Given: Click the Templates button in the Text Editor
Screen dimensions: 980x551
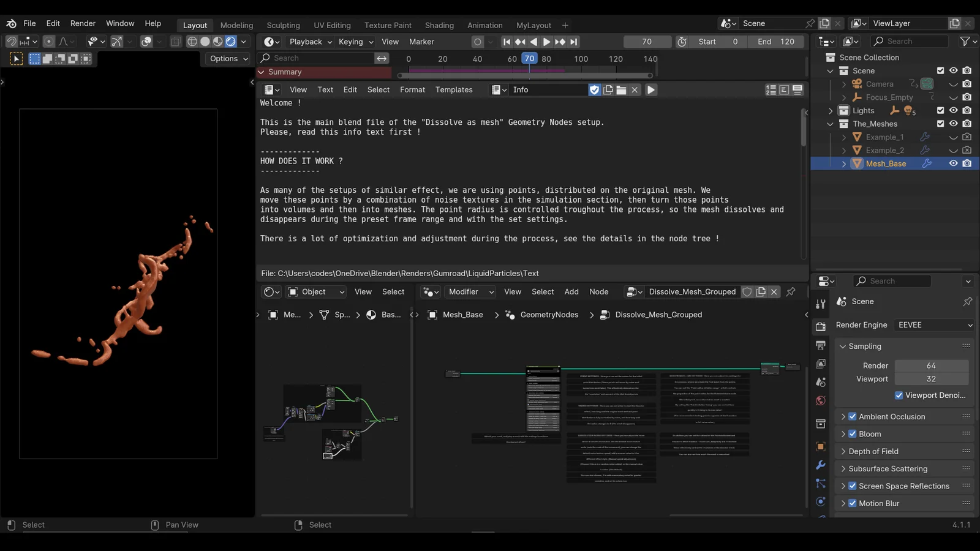Looking at the screenshot, I should 454,89.
